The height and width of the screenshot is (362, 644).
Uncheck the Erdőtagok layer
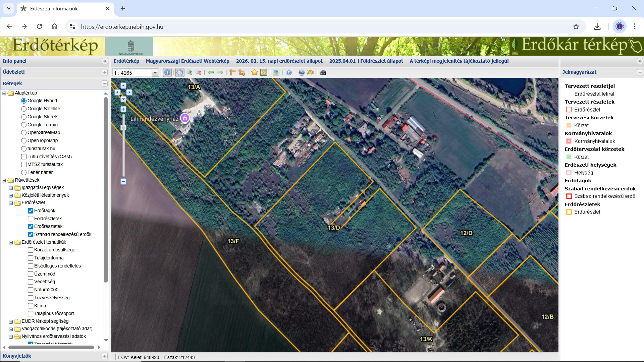(31, 210)
